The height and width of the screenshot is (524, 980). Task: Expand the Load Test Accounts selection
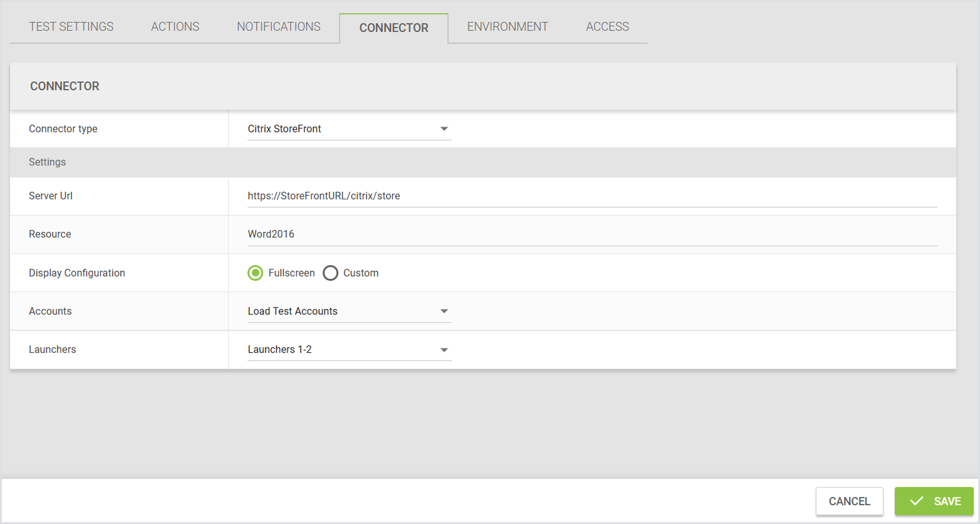[x=338, y=312]
